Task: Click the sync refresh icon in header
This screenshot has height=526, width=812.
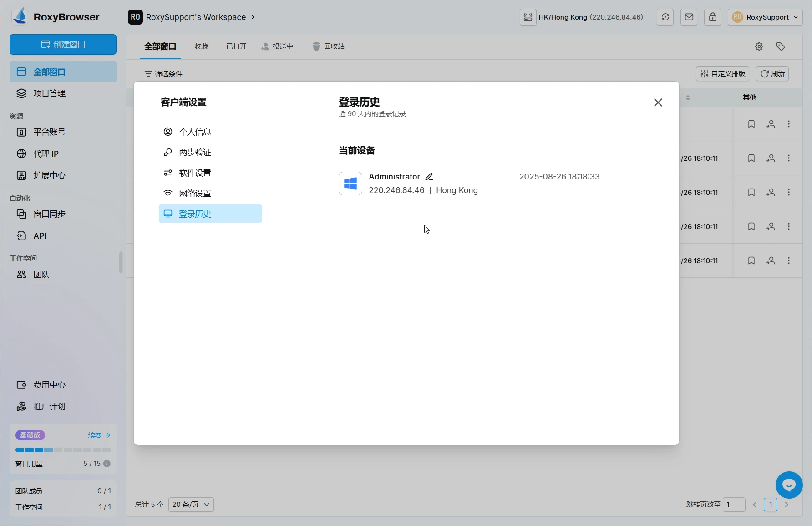Action: tap(665, 17)
